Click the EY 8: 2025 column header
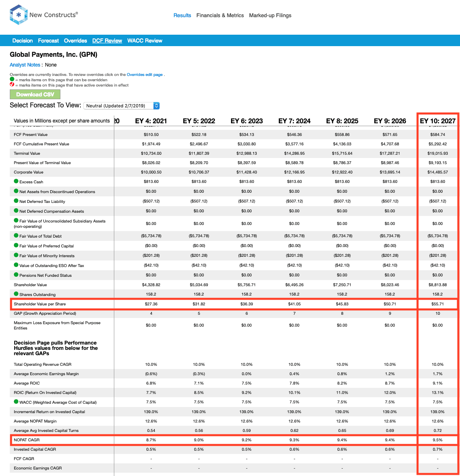Screen dimensions: 460x476 pos(342,121)
